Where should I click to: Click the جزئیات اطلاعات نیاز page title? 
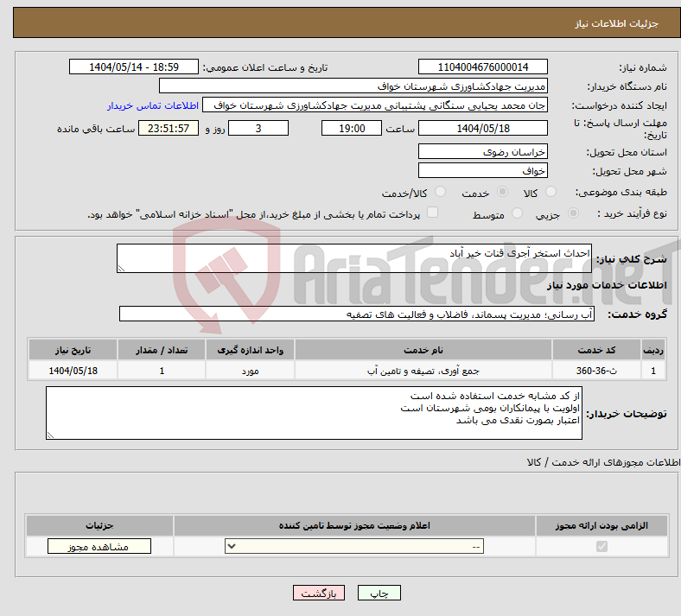[x=617, y=23]
